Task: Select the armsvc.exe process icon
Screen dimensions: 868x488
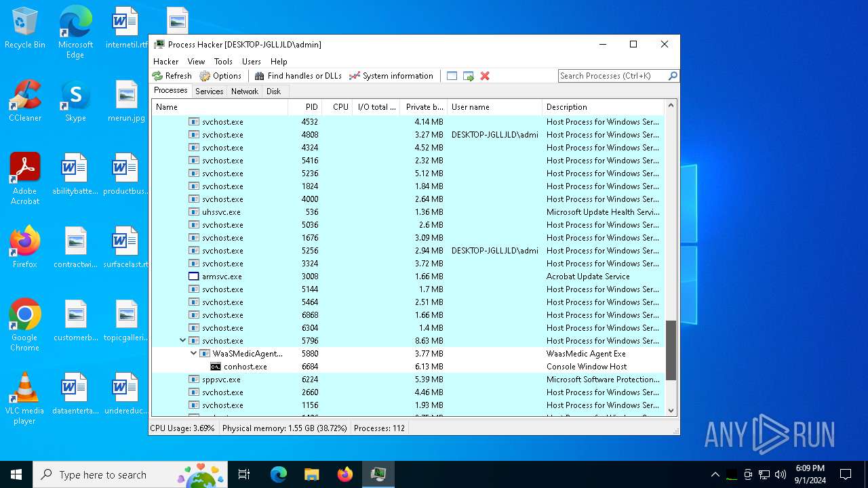Action: click(194, 277)
